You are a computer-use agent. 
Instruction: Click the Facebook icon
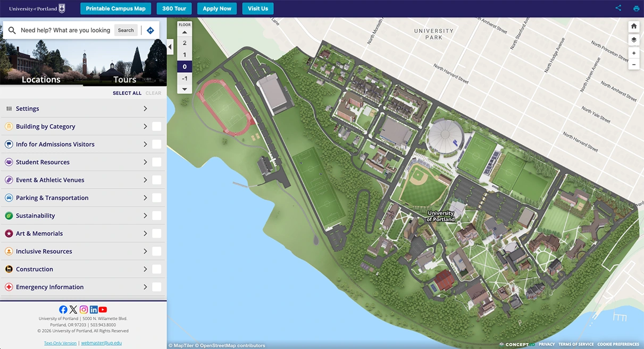[x=63, y=310]
